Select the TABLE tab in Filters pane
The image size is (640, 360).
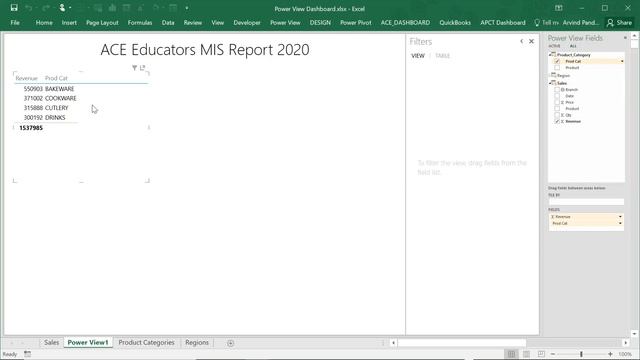pyautogui.click(x=442, y=56)
